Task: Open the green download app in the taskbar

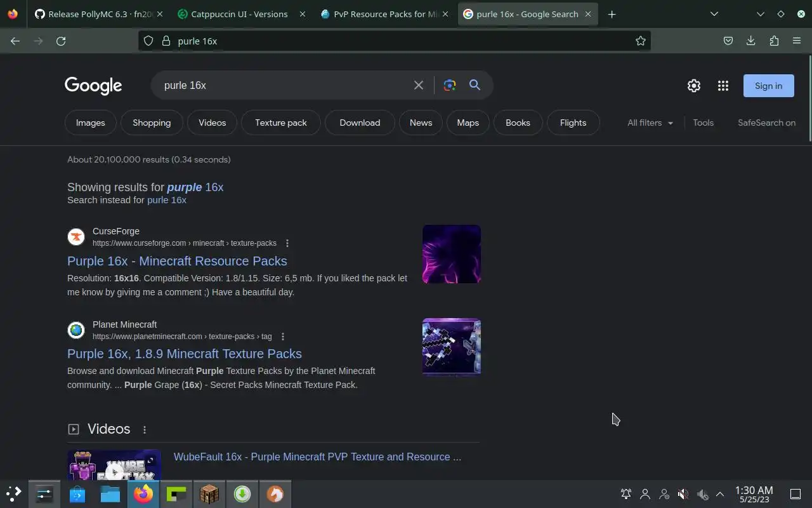Action: click(x=242, y=494)
